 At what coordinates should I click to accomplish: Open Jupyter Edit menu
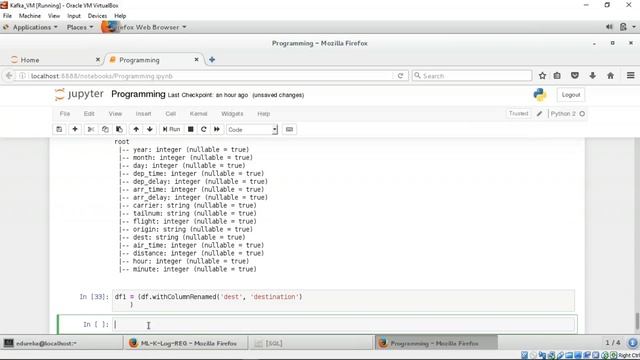[89, 114]
